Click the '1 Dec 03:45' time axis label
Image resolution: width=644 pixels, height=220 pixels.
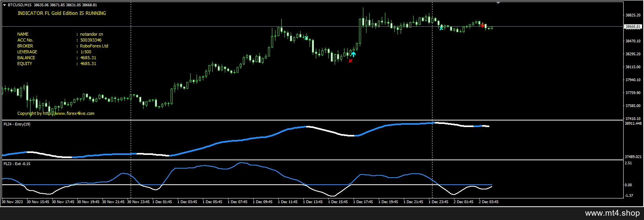[x=187, y=202]
